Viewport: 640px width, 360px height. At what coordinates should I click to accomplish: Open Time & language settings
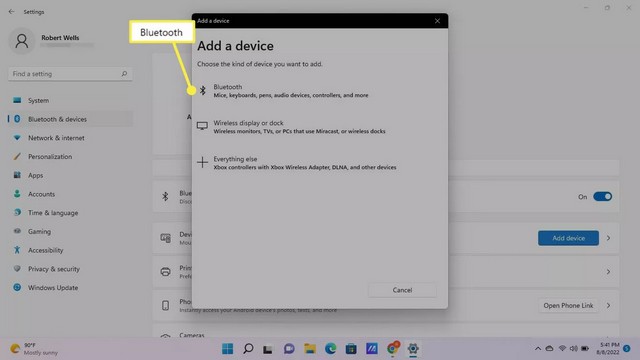[x=70, y=213]
